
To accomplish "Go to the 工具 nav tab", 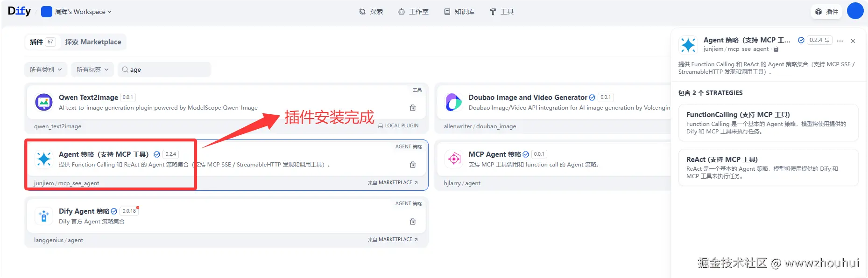I will (501, 12).
